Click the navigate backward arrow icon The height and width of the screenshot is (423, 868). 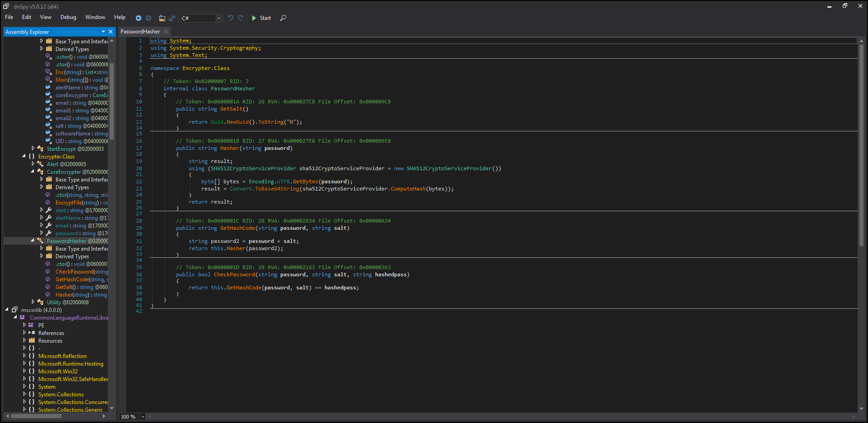pyautogui.click(x=139, y=18)
